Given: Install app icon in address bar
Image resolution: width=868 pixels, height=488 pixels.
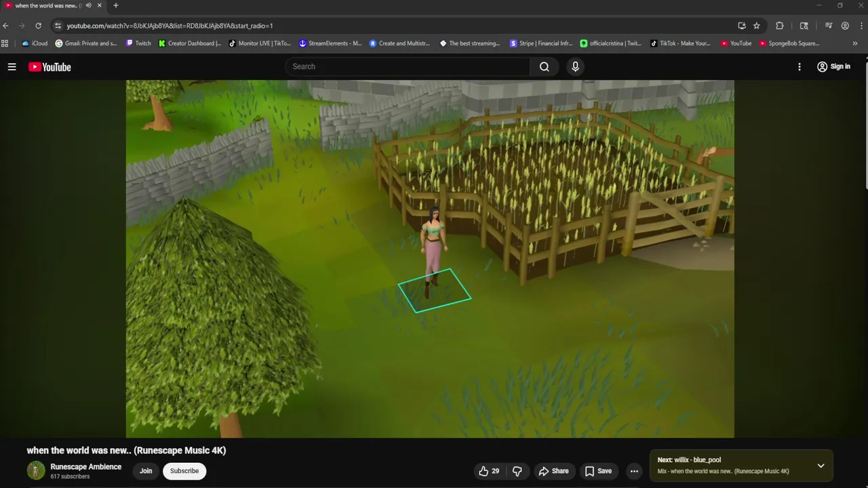Looking at the screenshot, I should tap(742, 26).
